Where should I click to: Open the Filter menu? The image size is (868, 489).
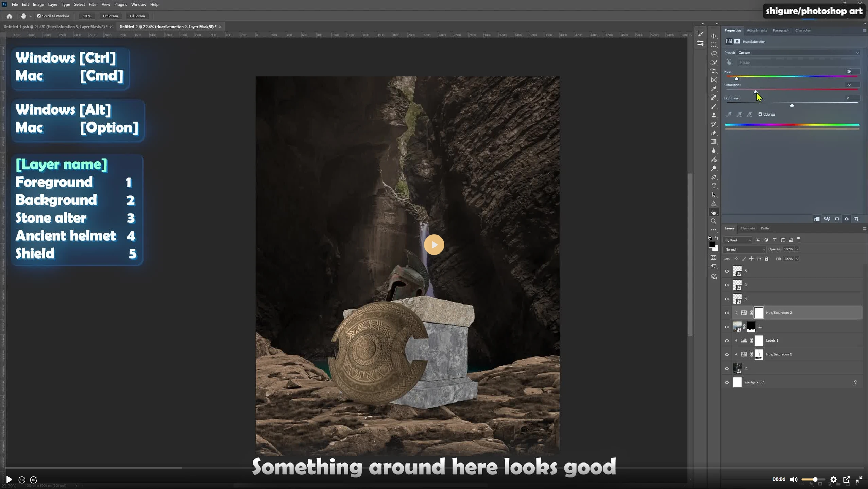click(93, 4)
